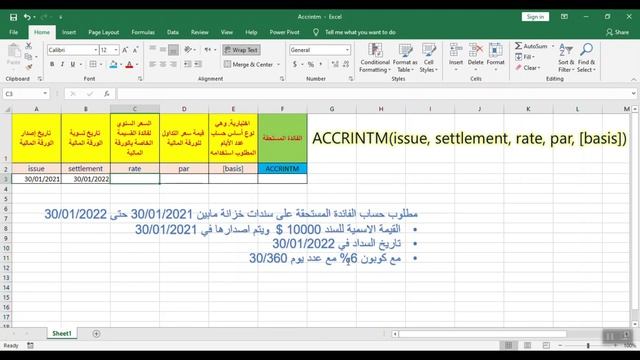640x360 pixels.
Task: Click the horizontal scrollbar track
Action: point(482,334)
